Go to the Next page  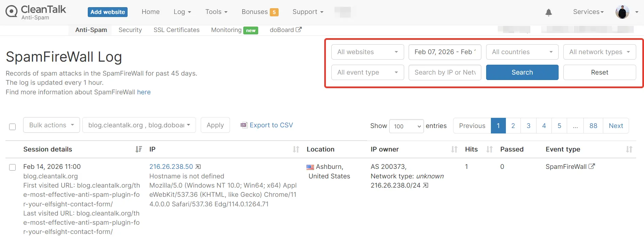coord(616,126)
